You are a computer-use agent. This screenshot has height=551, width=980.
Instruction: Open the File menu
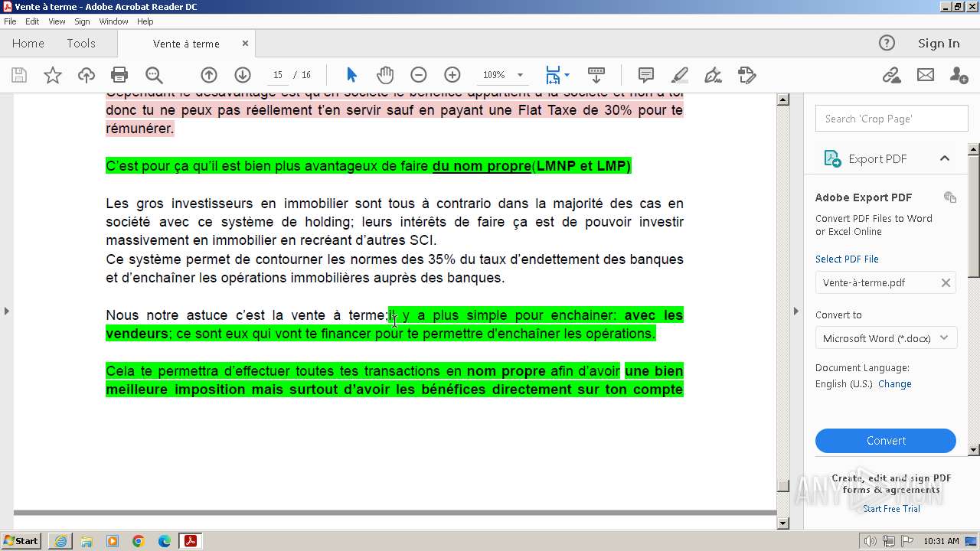click(10, 21)
